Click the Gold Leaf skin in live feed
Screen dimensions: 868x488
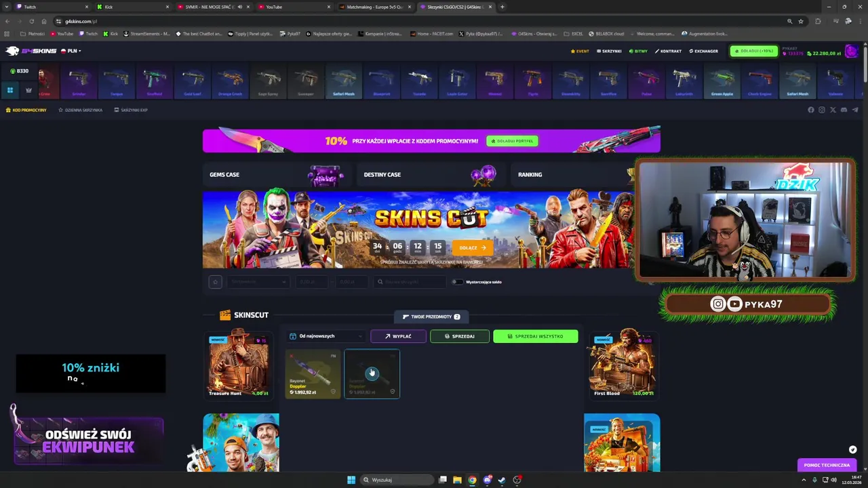tap(193, 82)
